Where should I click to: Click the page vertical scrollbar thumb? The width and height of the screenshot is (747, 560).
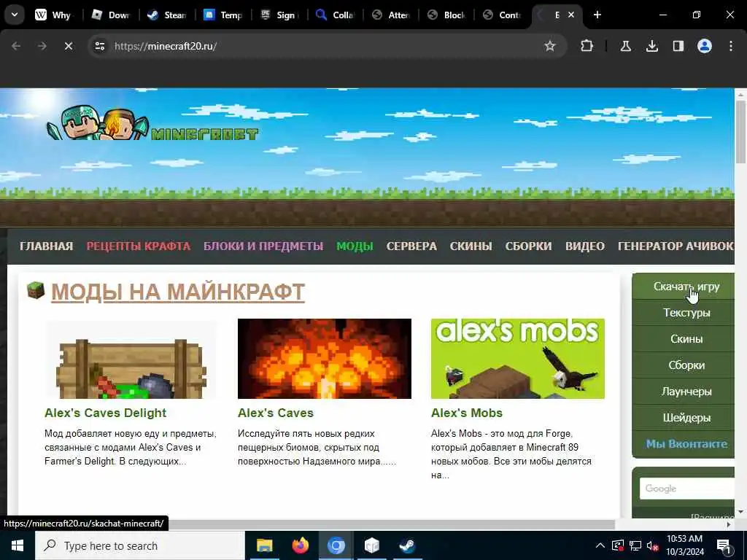coord(741,132)
